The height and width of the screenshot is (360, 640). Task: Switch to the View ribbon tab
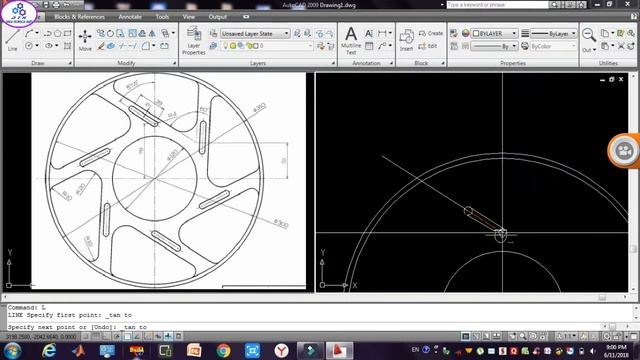[x=189, y=17]
